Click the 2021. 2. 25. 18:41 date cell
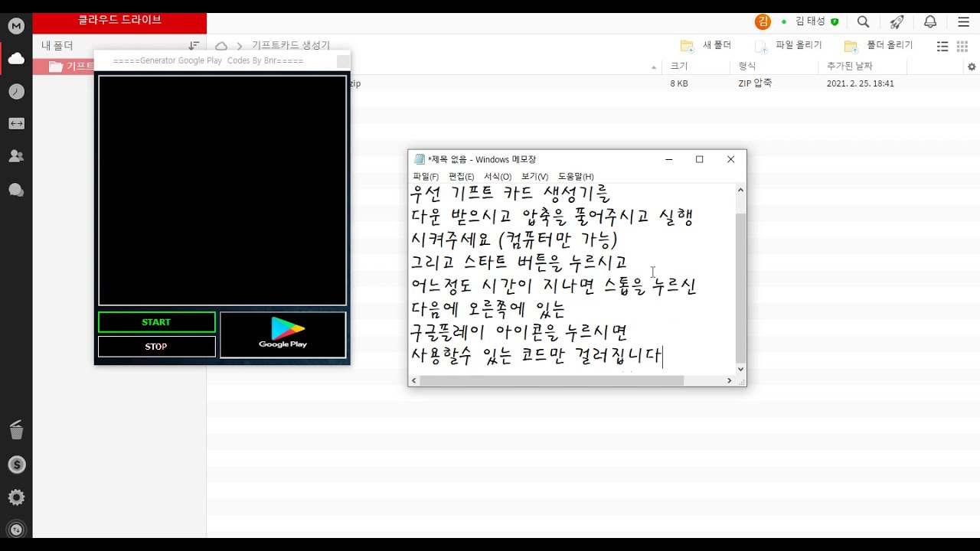 click(x=861, y=83)
